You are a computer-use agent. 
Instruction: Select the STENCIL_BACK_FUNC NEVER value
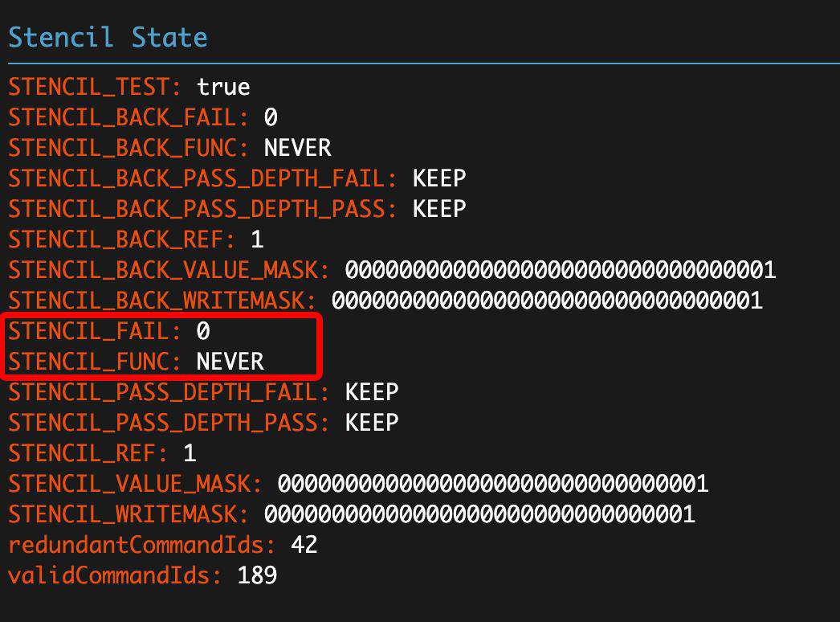click(x=297, y=148)
